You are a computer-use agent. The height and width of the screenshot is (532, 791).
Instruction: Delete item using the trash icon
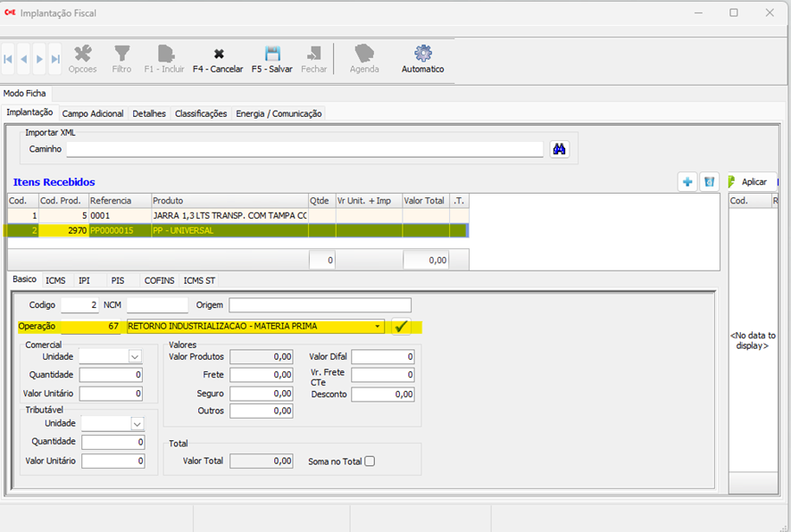pos(709,182)
